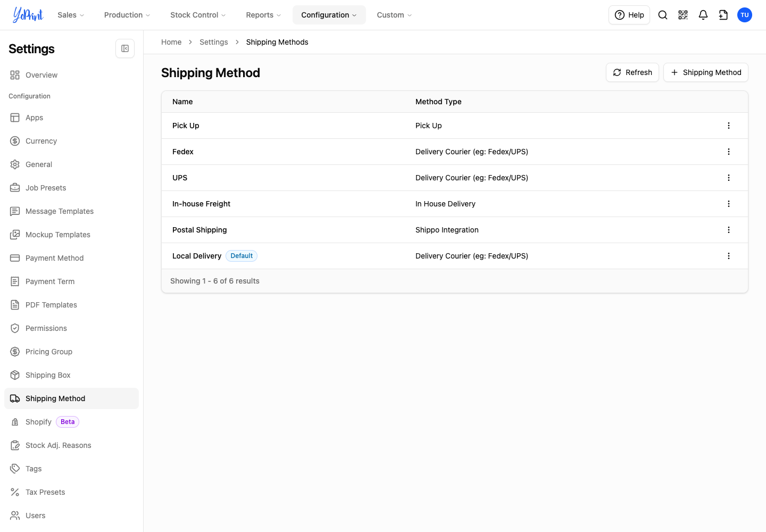Add a new Shipping Method

pos(706,72)
